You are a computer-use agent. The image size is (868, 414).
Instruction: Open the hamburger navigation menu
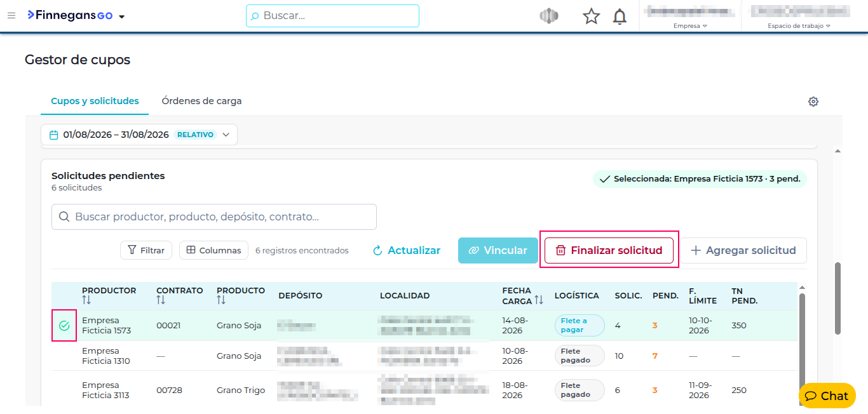(x=11, y=16)
